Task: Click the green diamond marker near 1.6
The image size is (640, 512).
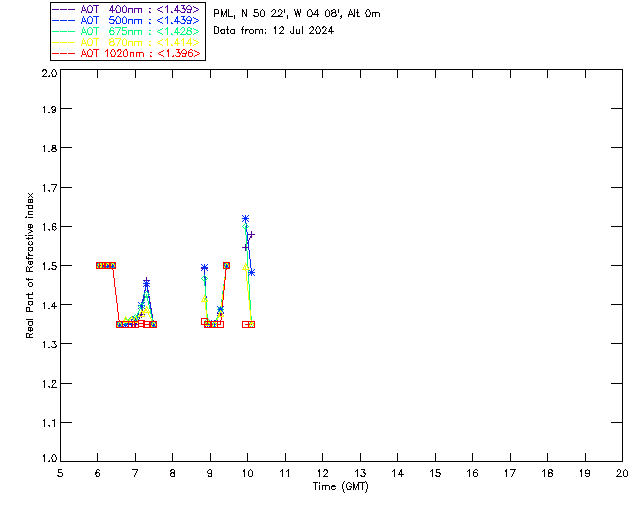Action: [x=245, y=226]
